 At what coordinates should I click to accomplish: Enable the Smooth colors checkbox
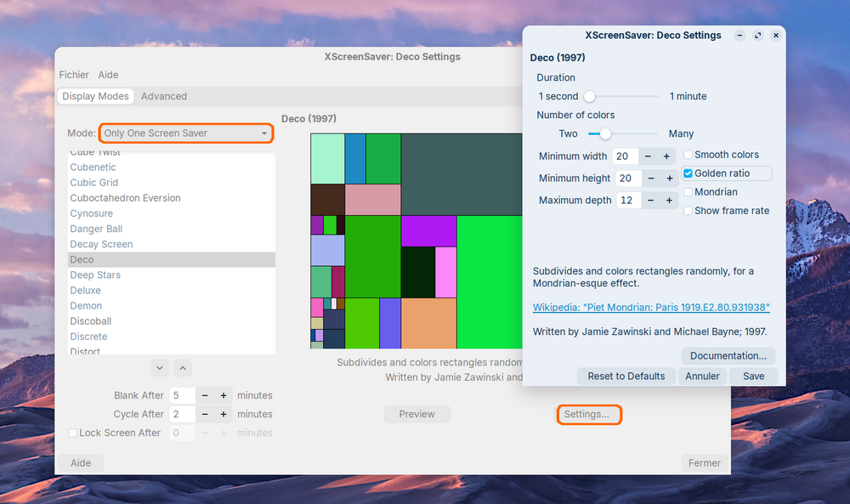(x=688, y=155)
